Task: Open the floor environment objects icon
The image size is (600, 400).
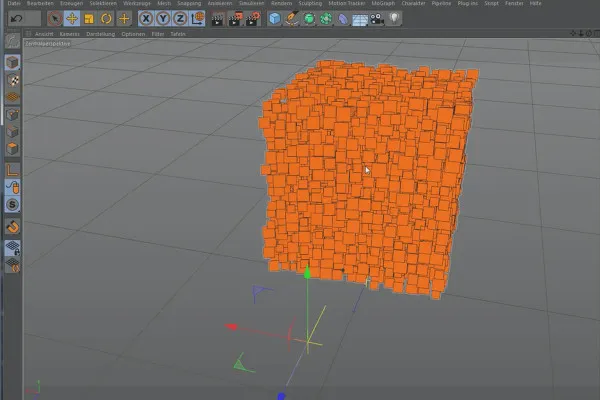Action: [x=360, y=19]
